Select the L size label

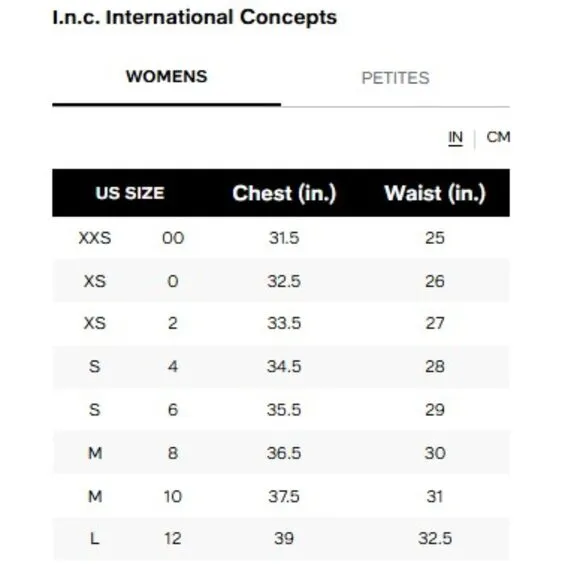pos(95,539)
